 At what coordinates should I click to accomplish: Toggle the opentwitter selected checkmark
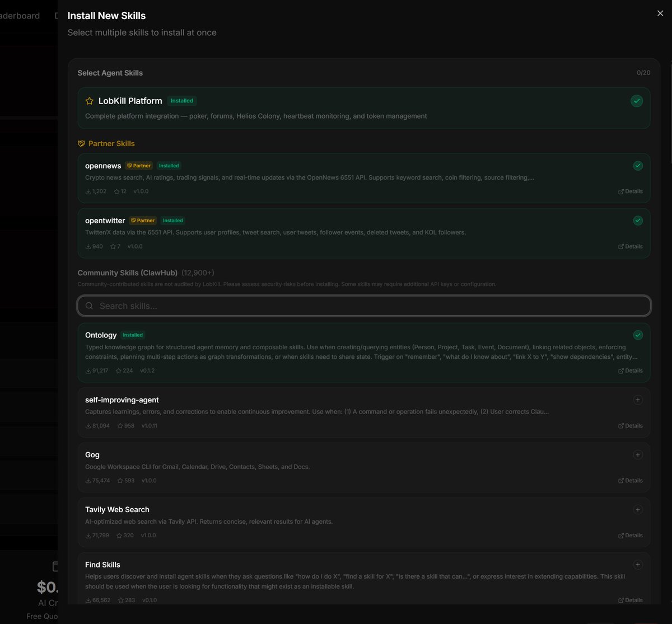(638, 220)
